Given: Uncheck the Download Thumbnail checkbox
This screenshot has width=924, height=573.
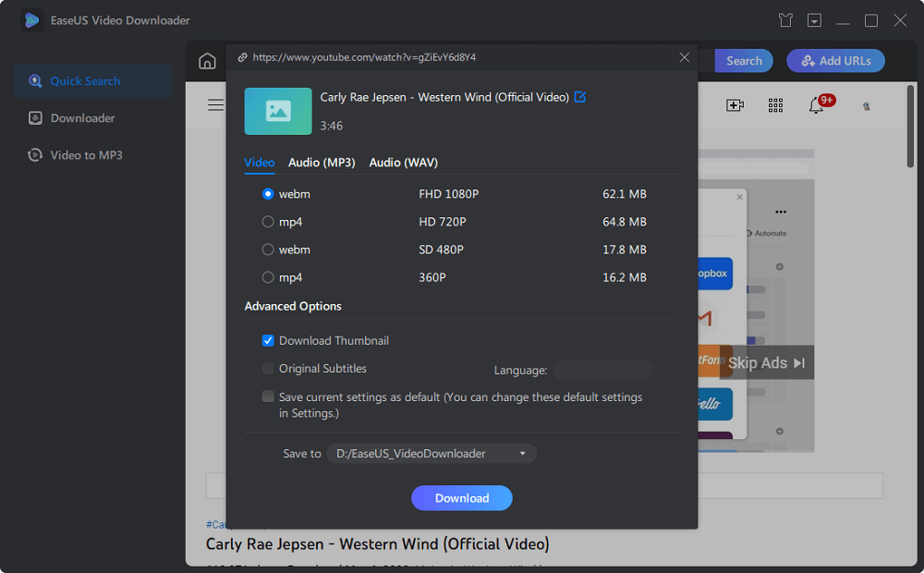Looking at the screenshot, I should pos(268,341).
